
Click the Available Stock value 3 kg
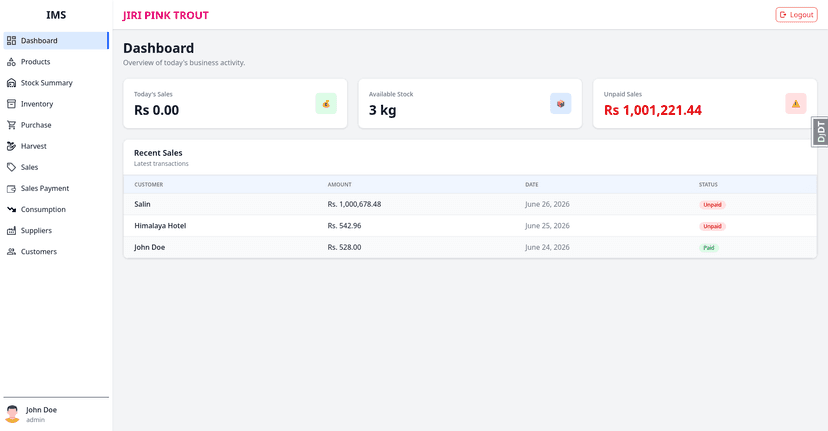pos(382,110)
